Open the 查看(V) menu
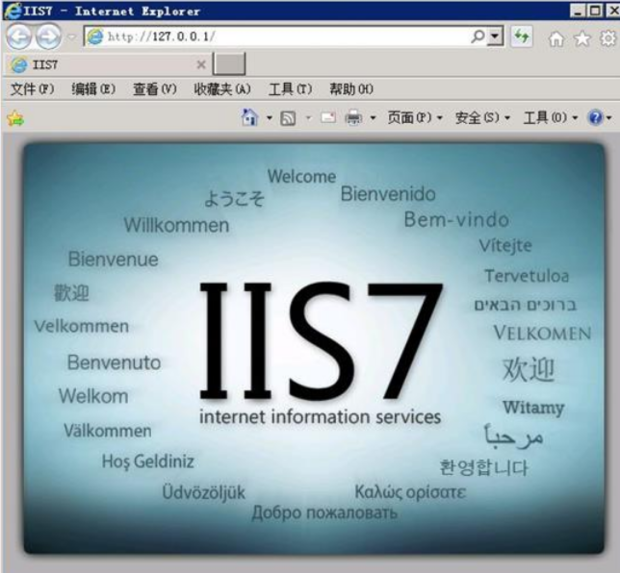 (x=155, y=89)
